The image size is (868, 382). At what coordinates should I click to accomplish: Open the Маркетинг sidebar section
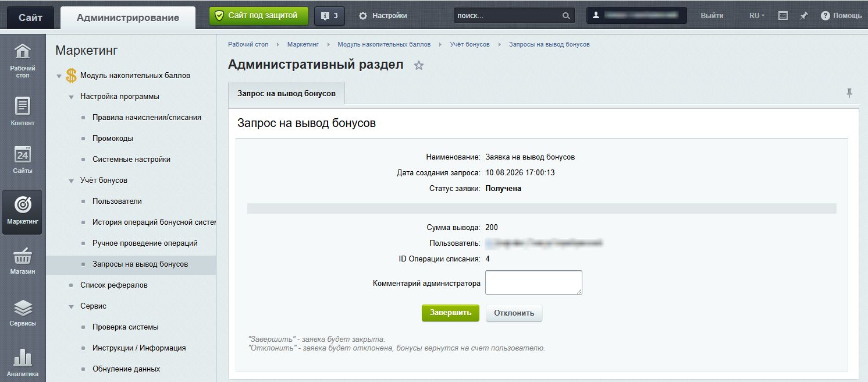[22, 212]
